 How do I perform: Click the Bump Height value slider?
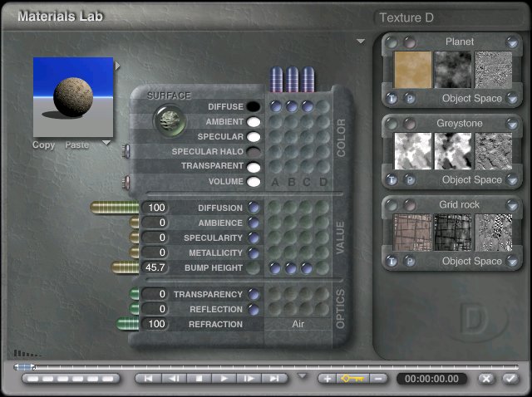[x=125, y=267]
